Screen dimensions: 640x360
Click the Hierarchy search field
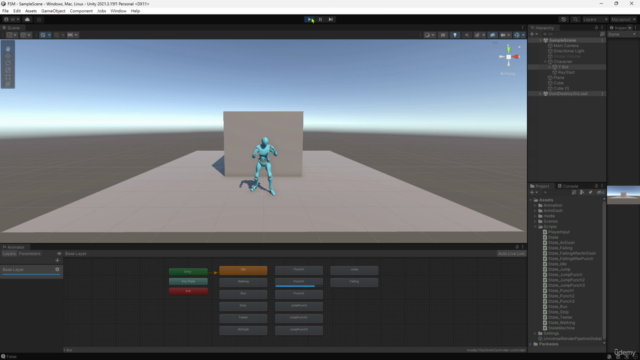point(570,34)
